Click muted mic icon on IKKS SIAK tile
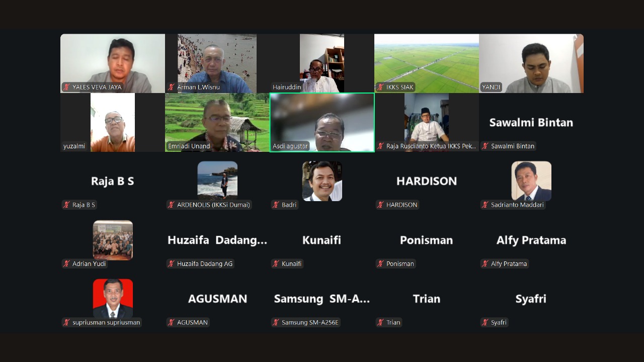Image resolution: width=644 pixels, height=362 pixels. (x=380, y=87)
